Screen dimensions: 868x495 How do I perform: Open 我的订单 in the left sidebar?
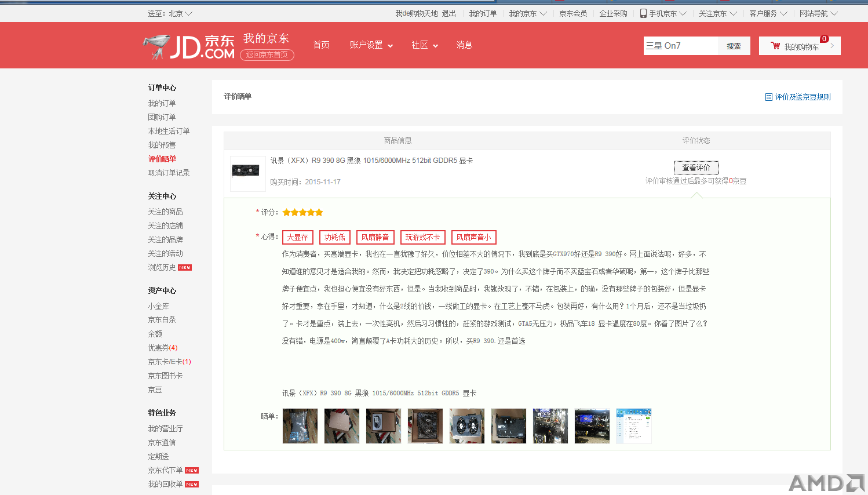(x=162, y=103)
